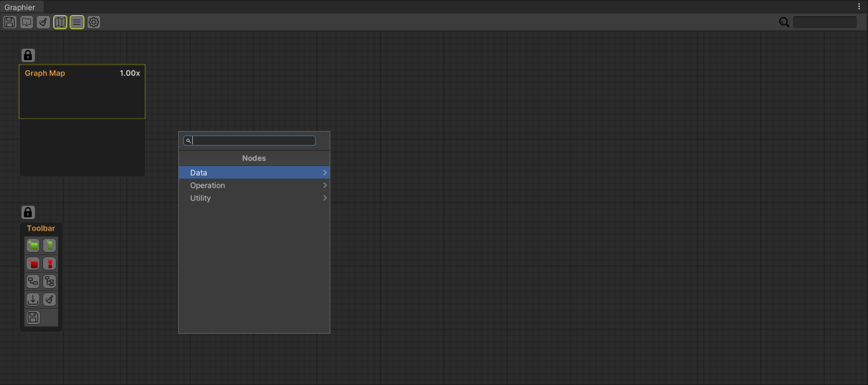The height and width of the screenshot is (385, 868).
Task: Save the graph using the Toolbar save icon
Action: tap(33, 317)
